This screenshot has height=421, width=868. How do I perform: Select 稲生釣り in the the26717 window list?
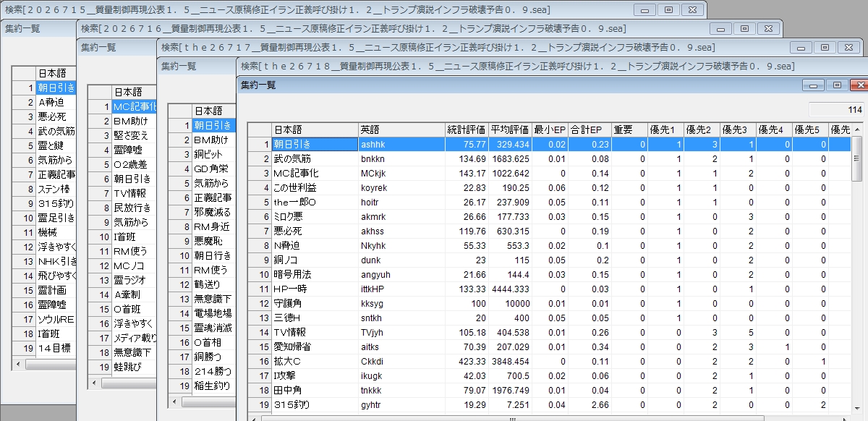pos(213,386)
